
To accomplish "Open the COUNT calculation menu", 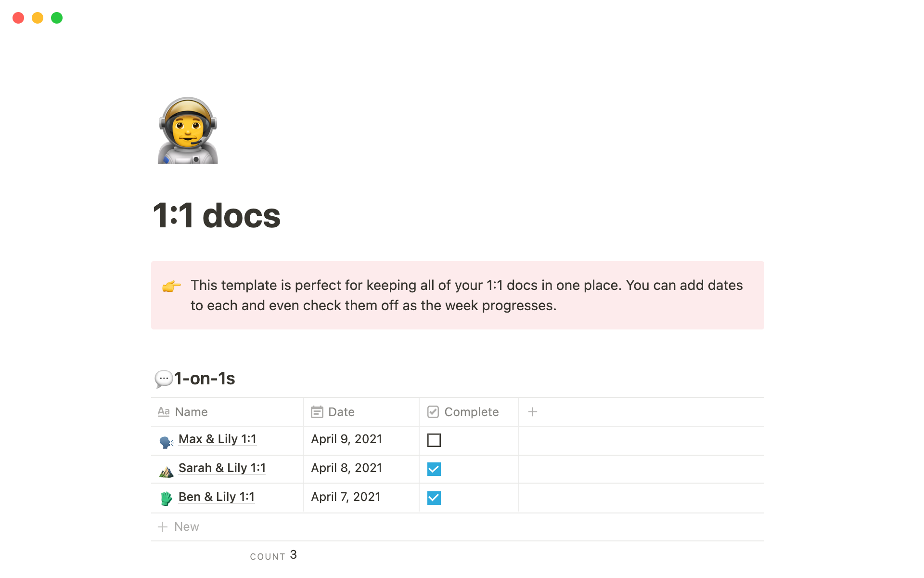I will [273, 556].
